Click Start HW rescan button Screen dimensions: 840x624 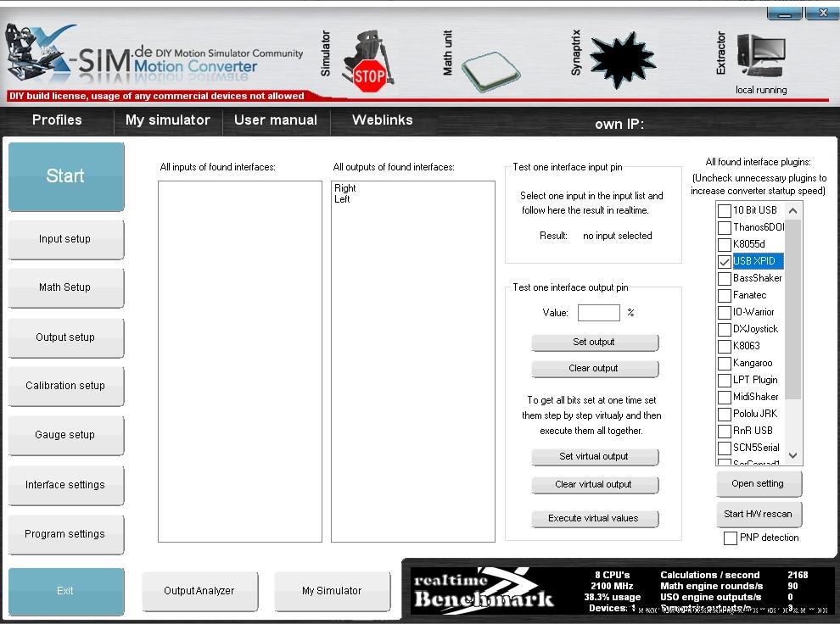click(759, 515)
